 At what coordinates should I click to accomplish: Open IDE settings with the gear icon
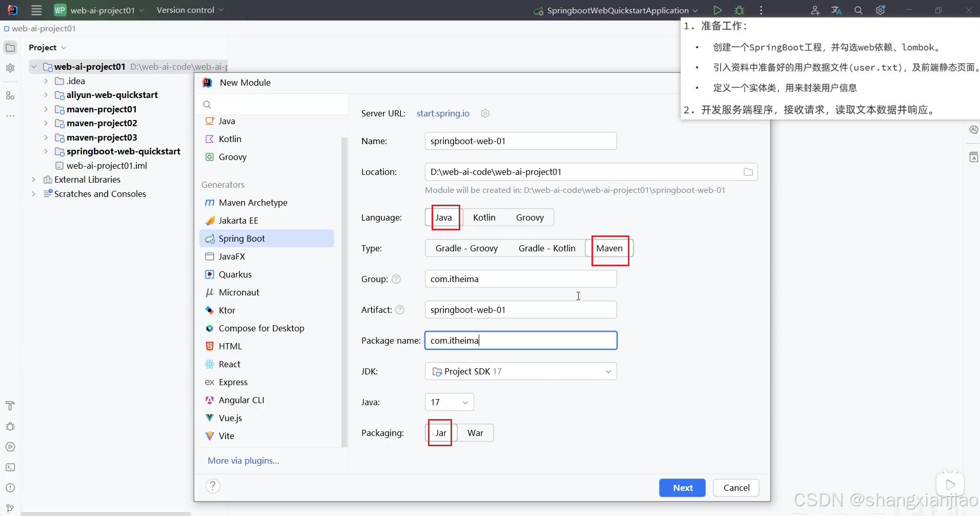tap(881, 10)
